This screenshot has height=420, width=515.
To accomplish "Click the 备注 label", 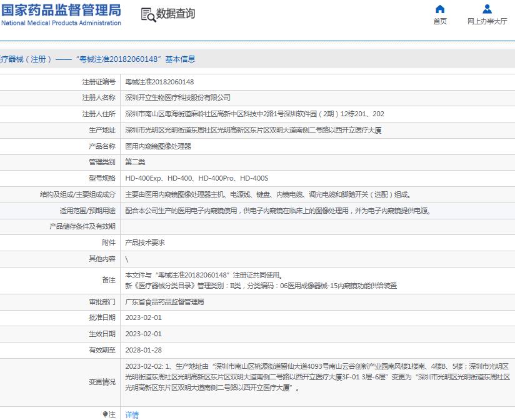I will [109, 280].
